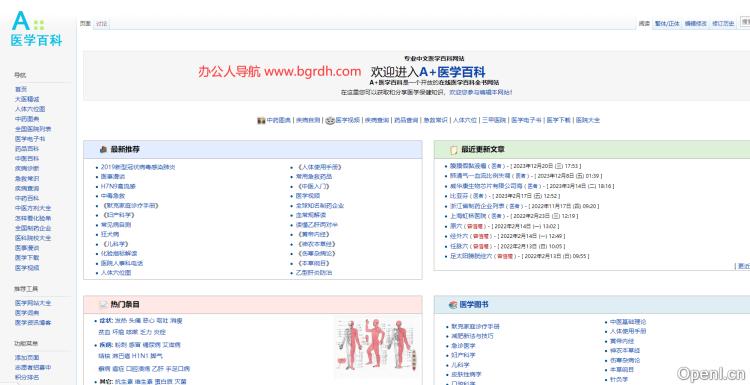Switch to the 讨论 tab
This screenshot has width=750, height=385.
(101, 23)
